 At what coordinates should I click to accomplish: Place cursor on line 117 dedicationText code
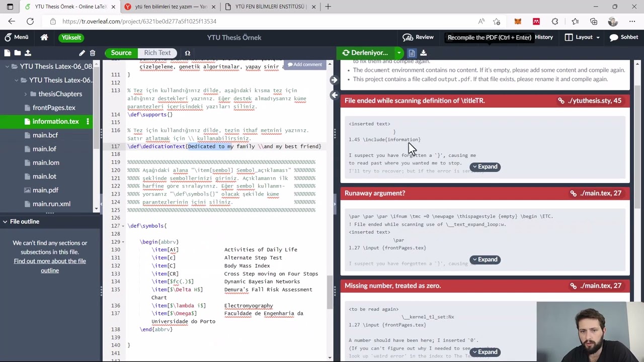point(224,146)
